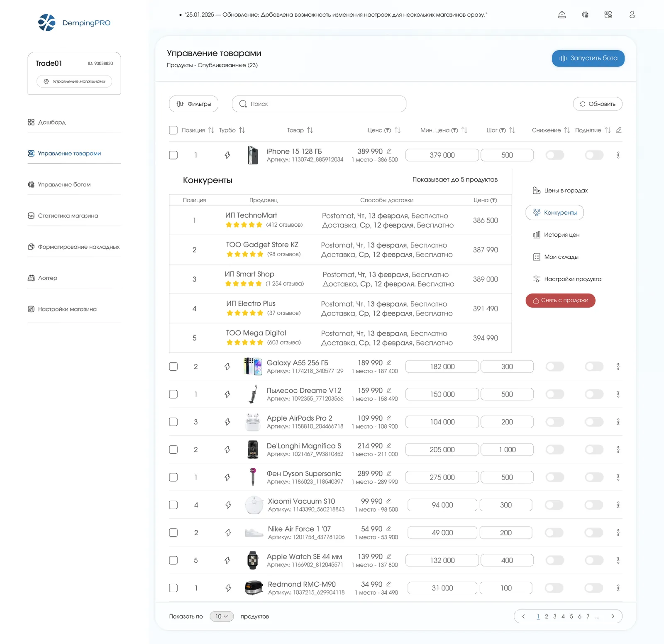Open three-dot menu for Redmond RMC-M90
This screenshot has width=664, height=644.
(x=618, y=588)
